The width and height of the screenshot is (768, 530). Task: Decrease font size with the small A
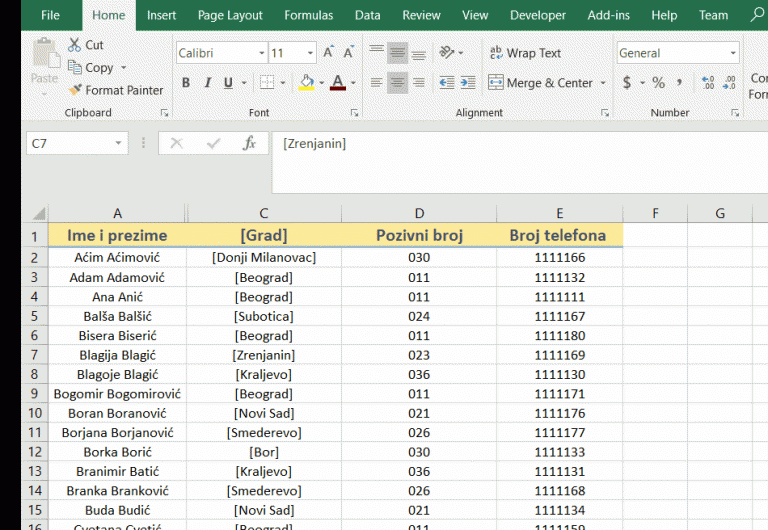(348, 52)
